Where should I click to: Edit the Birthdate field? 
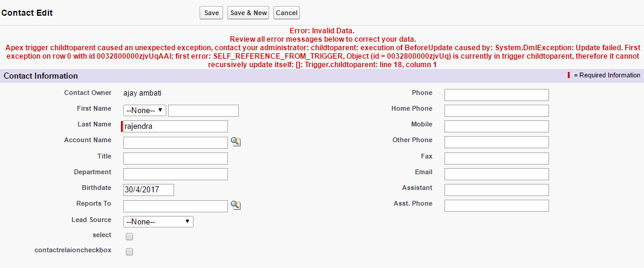click(149, 190)
